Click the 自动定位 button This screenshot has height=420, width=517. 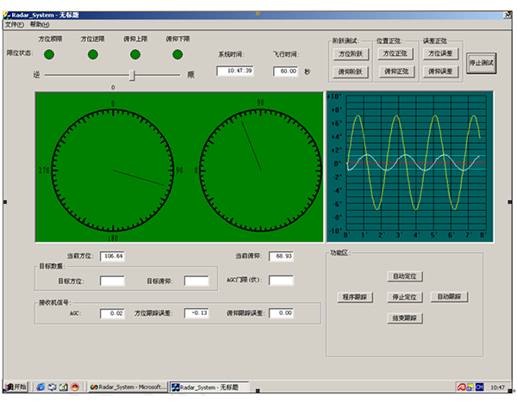405,276
